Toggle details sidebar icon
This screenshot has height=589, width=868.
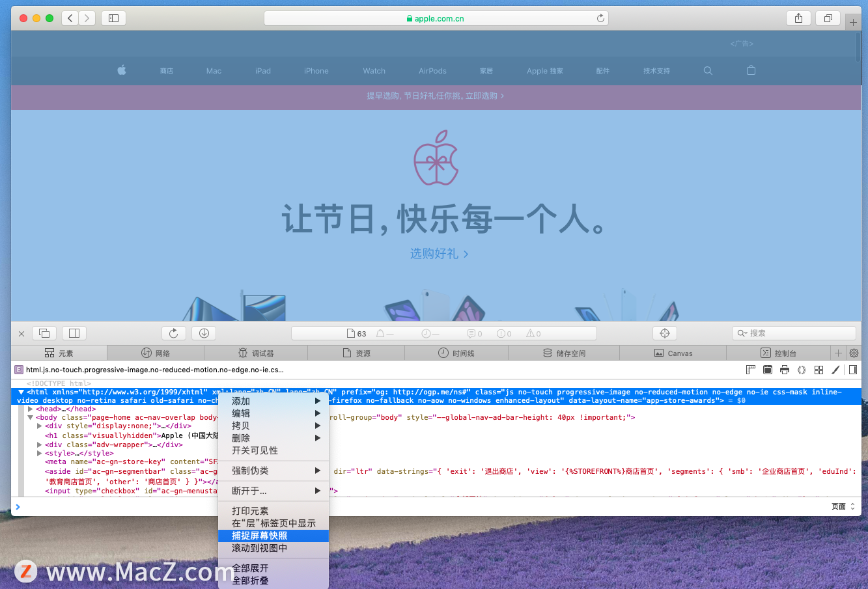pyautogui.click(x=853, y=370)
